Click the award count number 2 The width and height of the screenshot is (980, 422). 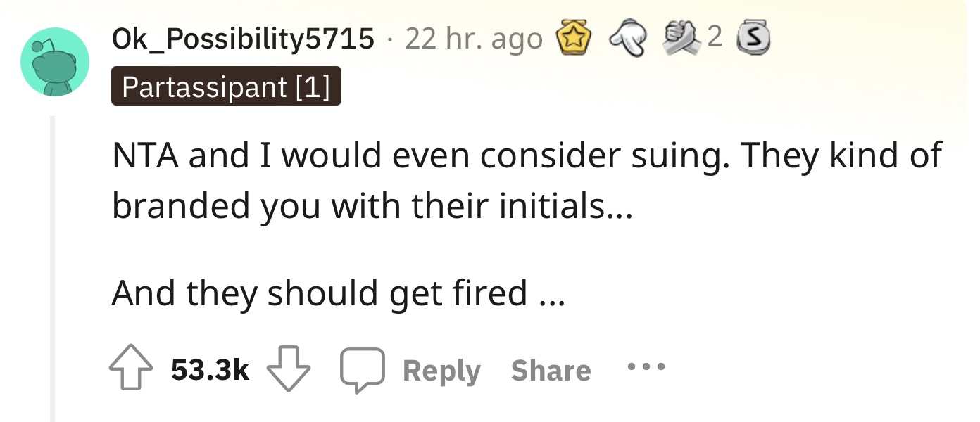[714, 39]
